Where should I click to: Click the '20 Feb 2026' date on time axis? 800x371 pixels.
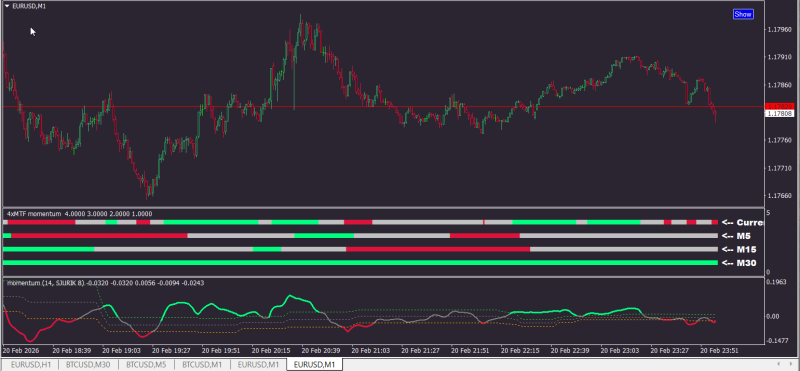pos(20,351)
